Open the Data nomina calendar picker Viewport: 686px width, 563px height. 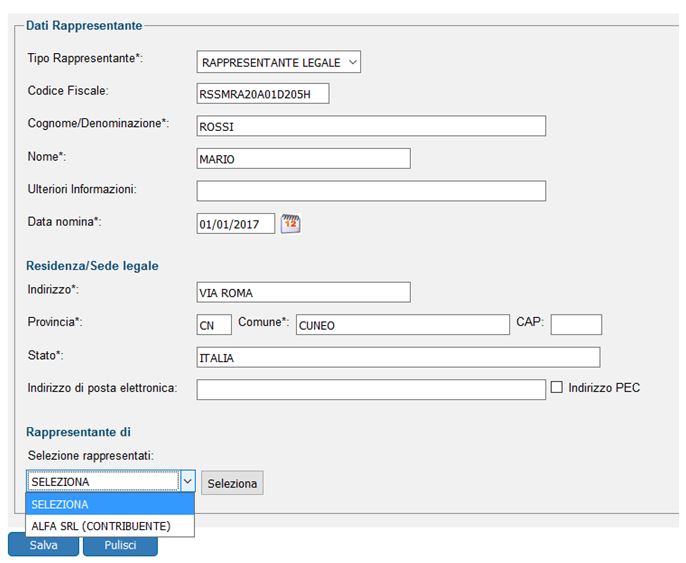290,224
